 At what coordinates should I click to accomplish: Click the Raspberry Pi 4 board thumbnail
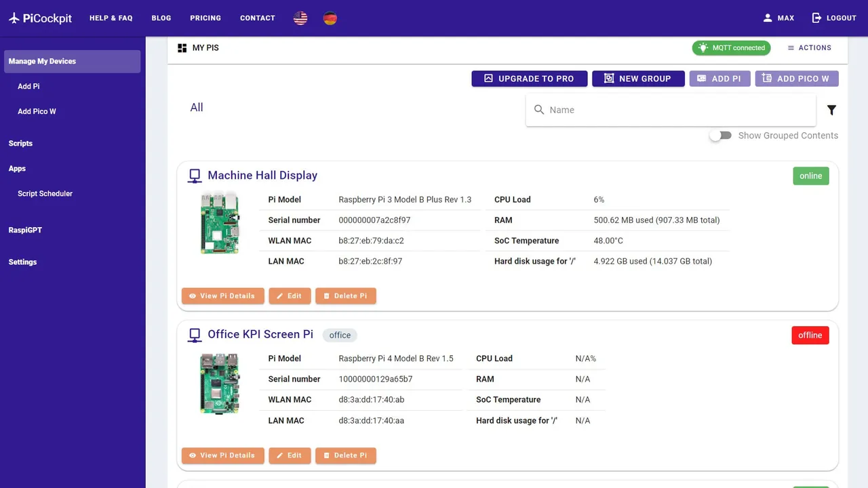pyautogui.click(x=220, y=383)
